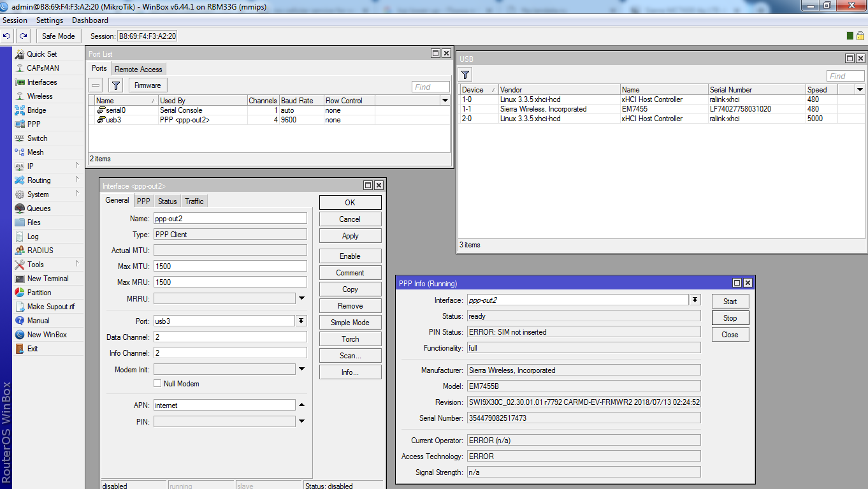Open the Interface dropdown in PPP Info
Image resolution: width=868 pixels, height=489 pixels.
click(x=695, y=300)
